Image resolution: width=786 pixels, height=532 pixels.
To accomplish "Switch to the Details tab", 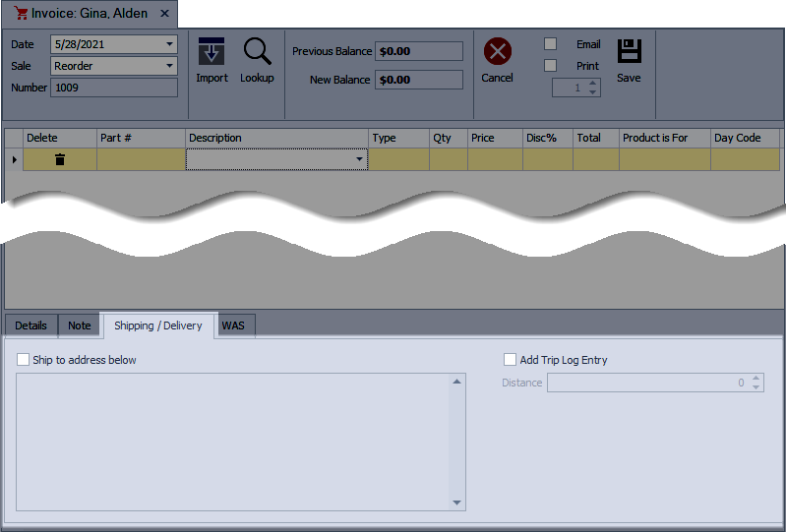I will pos(31,325).
